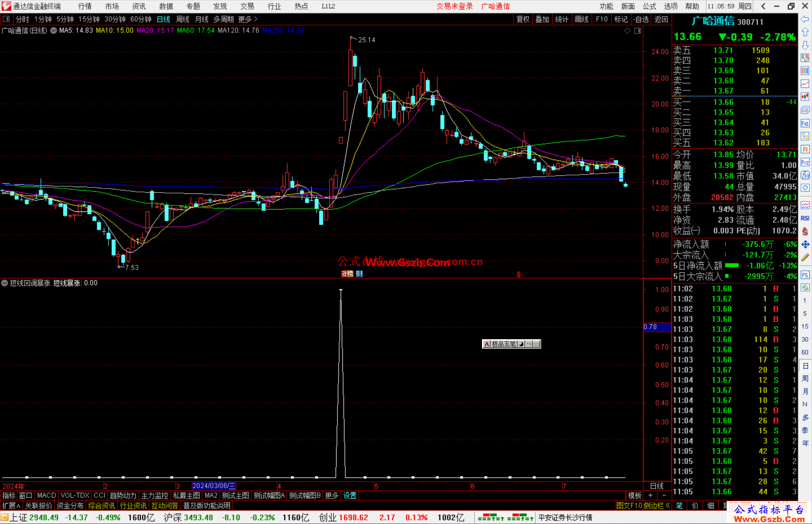
Task: Click the down arrow icon in right sidebar
Action: click(x=805, y=45)
